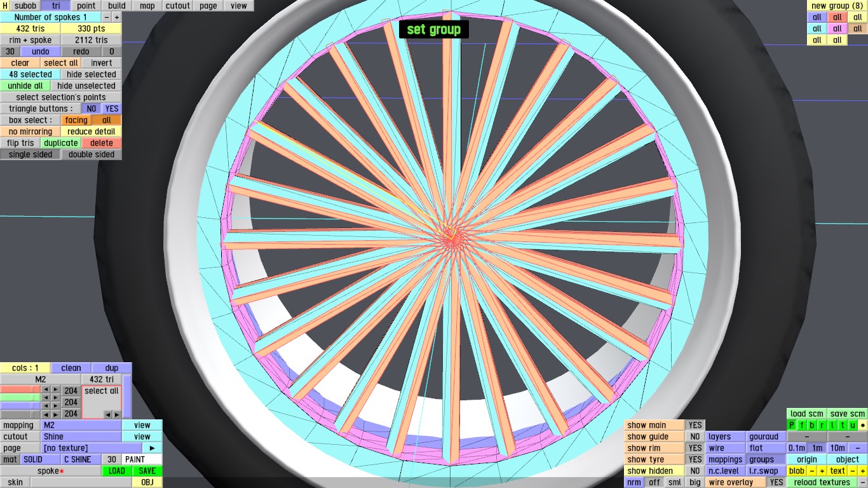Click left arrow beside blue slider
Viewport: 868px width, 488px height.
tap(45, 406)
